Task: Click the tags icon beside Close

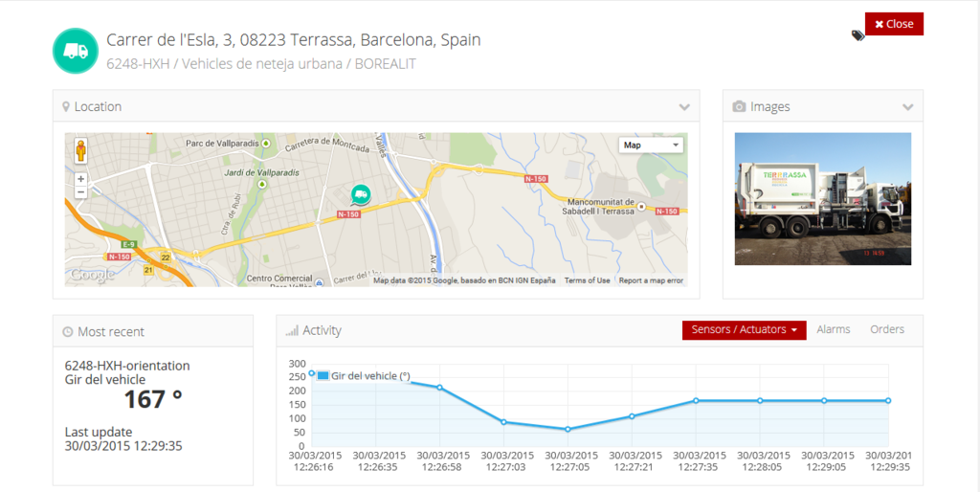Action: tap(857, 35)
